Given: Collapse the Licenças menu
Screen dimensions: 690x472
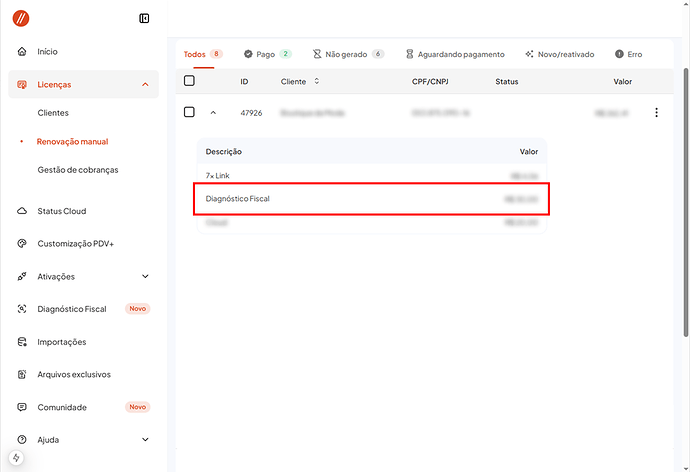Looking at the screenshot, I should point(145,85).
